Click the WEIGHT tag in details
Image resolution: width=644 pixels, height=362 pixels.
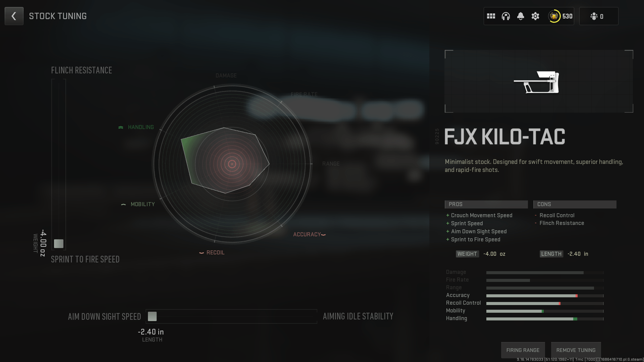pyautogui.click(x=467, y=254)
